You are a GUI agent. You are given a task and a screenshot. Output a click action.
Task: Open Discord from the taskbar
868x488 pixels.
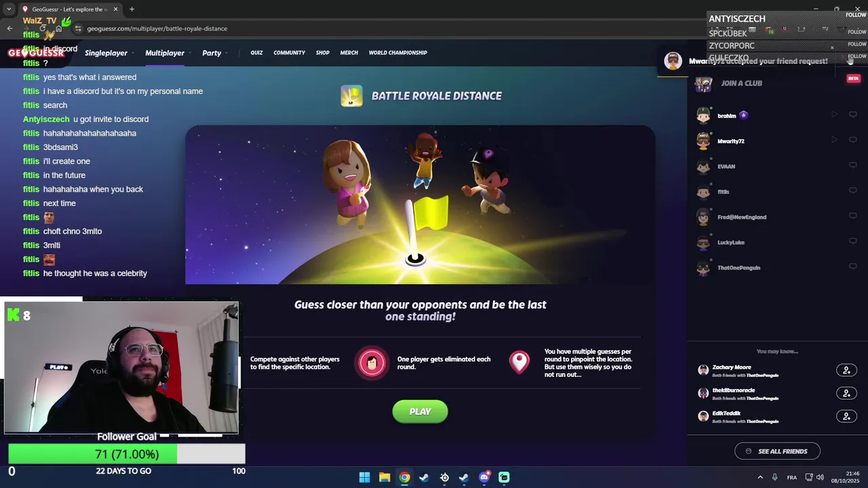(484, 477)
